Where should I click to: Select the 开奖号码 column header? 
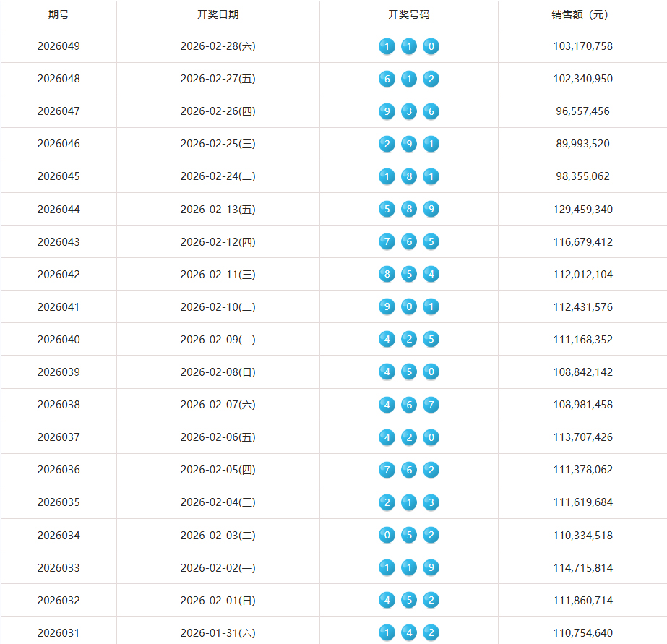pos(408,14)
